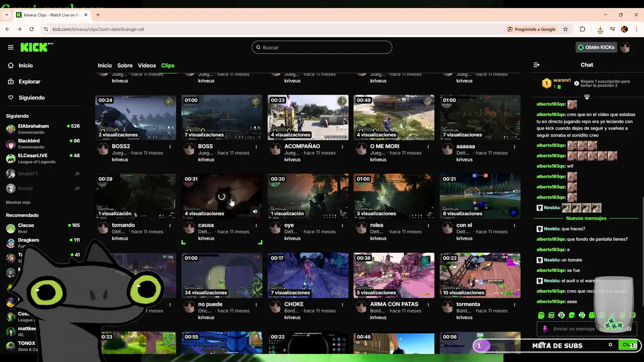Open options menu for tomando clip
Image resolution: width=644 pixels, height=362 pixels.
[170, 226]
